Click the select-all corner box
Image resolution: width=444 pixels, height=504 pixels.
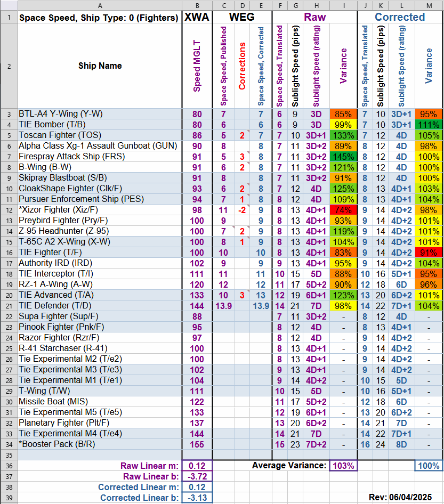click(x=9, y=5)
